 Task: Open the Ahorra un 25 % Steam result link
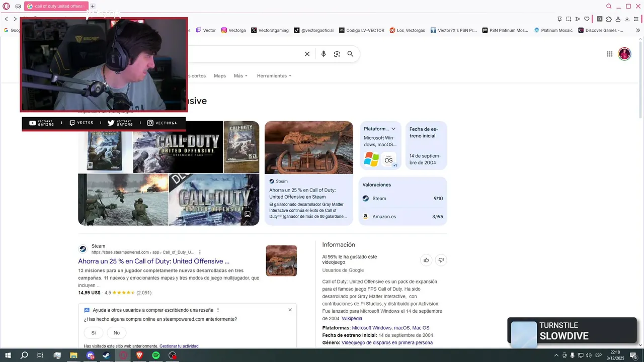coord(153,261)
